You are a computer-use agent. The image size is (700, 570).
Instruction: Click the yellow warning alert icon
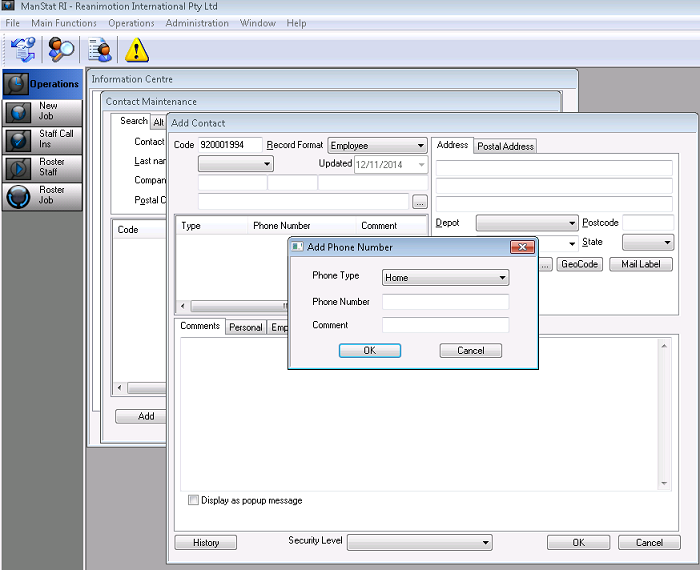pos(137,49)
